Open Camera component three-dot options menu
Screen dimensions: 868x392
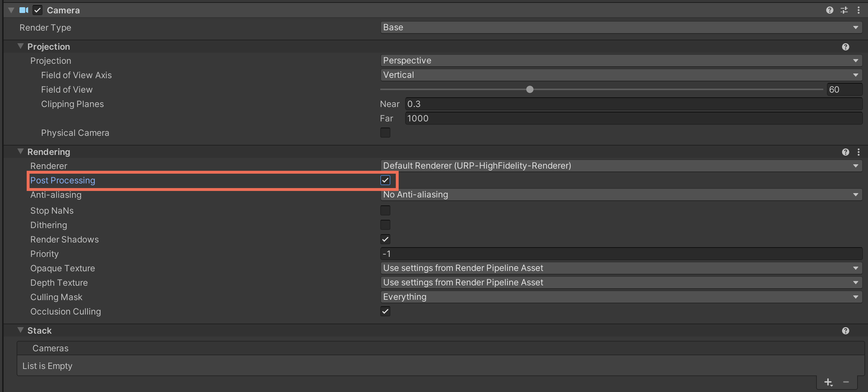point(858,10)
